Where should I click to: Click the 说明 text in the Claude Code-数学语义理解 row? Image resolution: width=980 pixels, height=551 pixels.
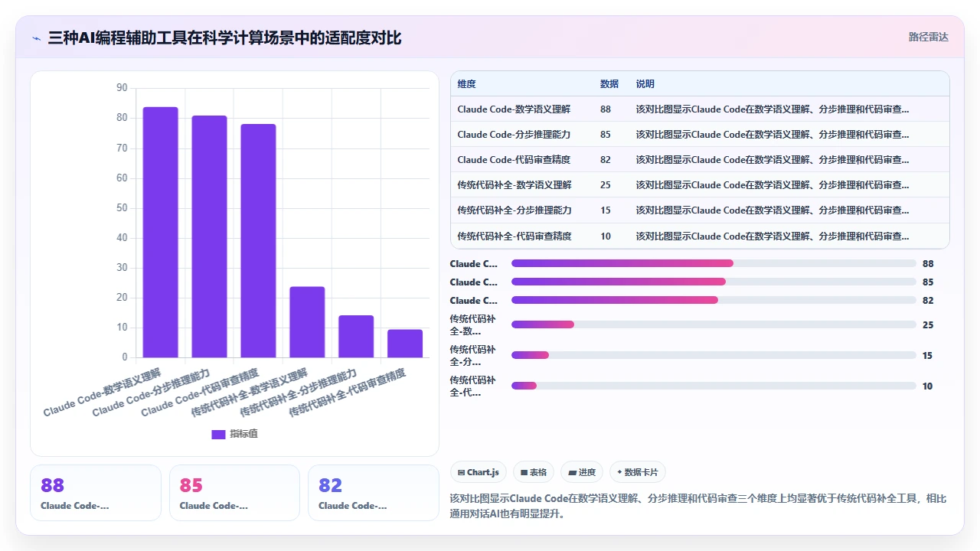pyautogui.click(x=773, y=109)
